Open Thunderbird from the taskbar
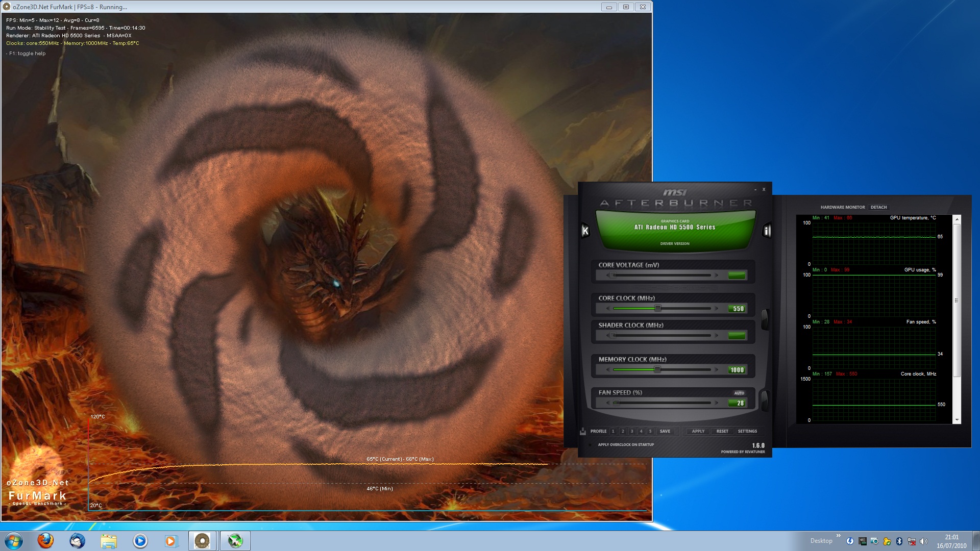This screenshot has width=980, height=551. (x=77, y=541)
